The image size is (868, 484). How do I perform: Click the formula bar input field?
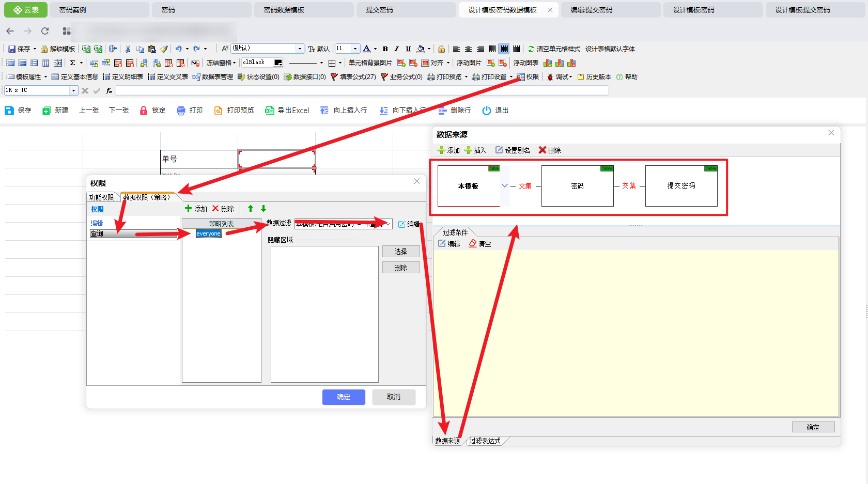(362, 90)
